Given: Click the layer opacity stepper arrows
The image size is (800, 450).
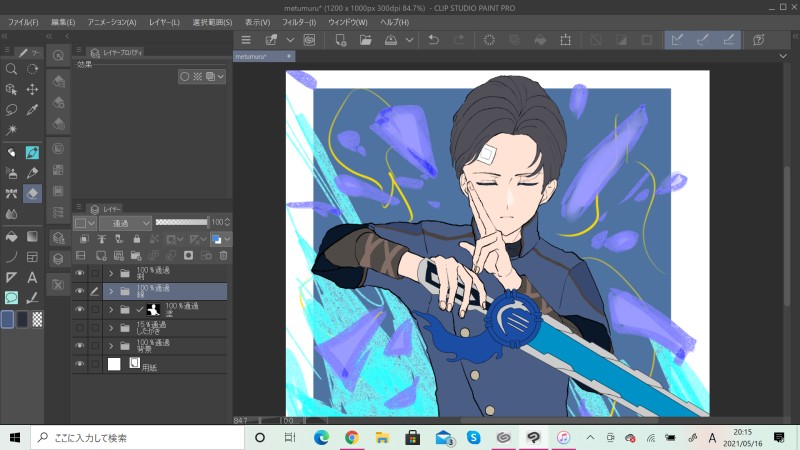Looking at the screenshot, I should click(x=228, y=222).
